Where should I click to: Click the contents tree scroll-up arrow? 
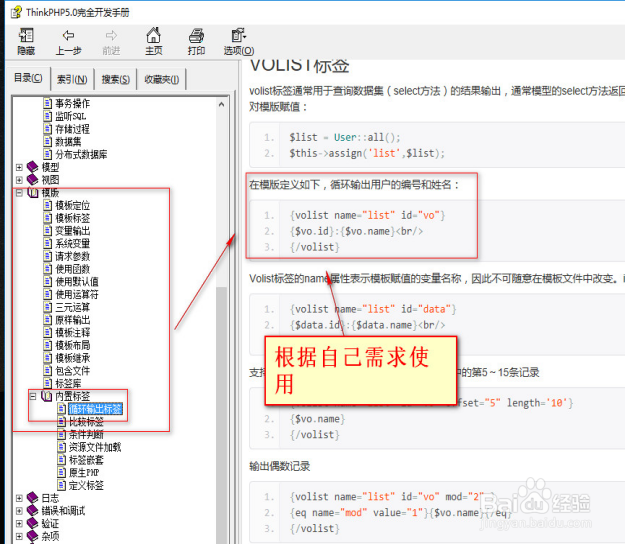pyautogui.click(x=222, y=104)
